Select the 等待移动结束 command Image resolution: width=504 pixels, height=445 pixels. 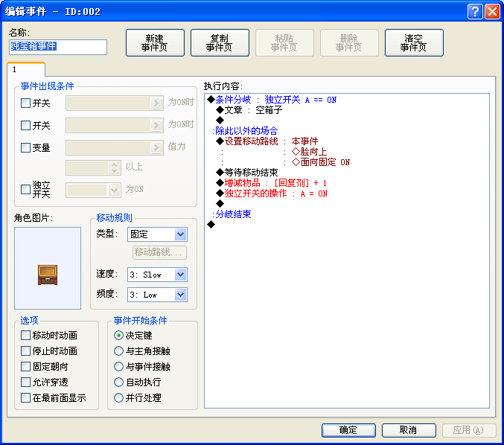click(247, 173)
